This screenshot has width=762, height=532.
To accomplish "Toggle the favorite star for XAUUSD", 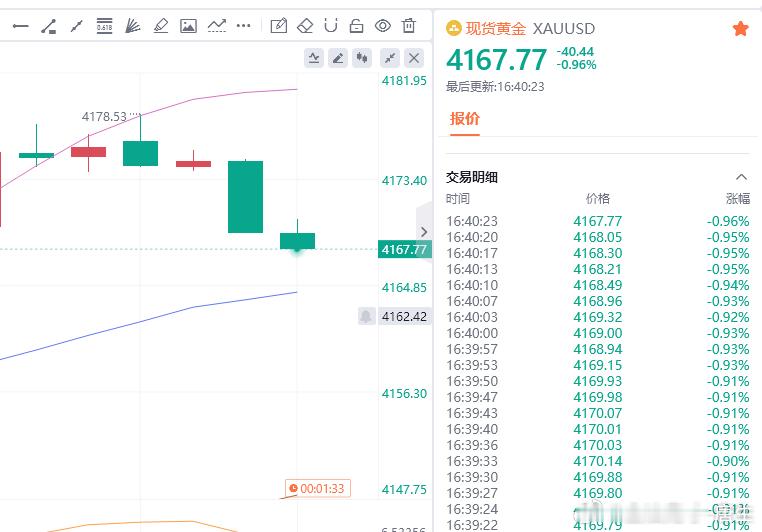I will (x=740, y=29).
